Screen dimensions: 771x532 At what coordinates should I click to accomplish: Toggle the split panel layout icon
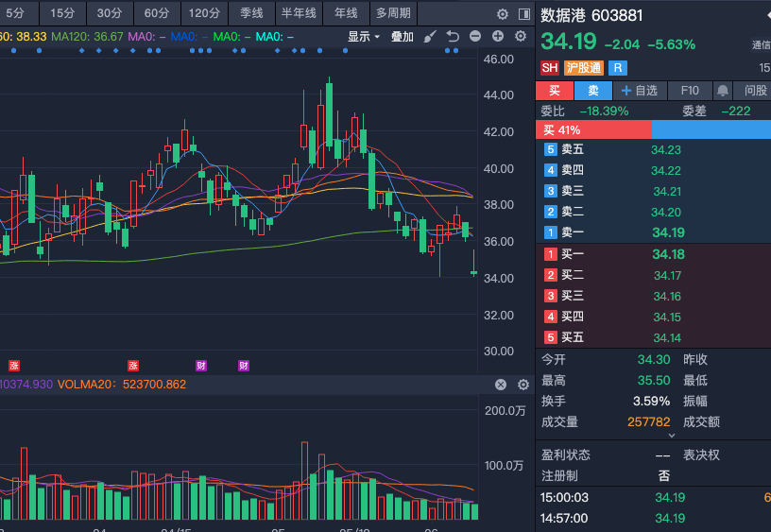point(524,14)
